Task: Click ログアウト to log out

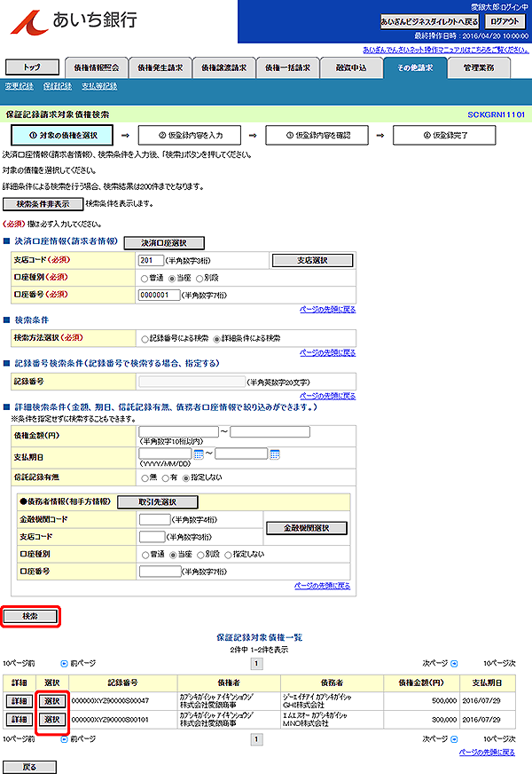Action: tap(505, 21)
